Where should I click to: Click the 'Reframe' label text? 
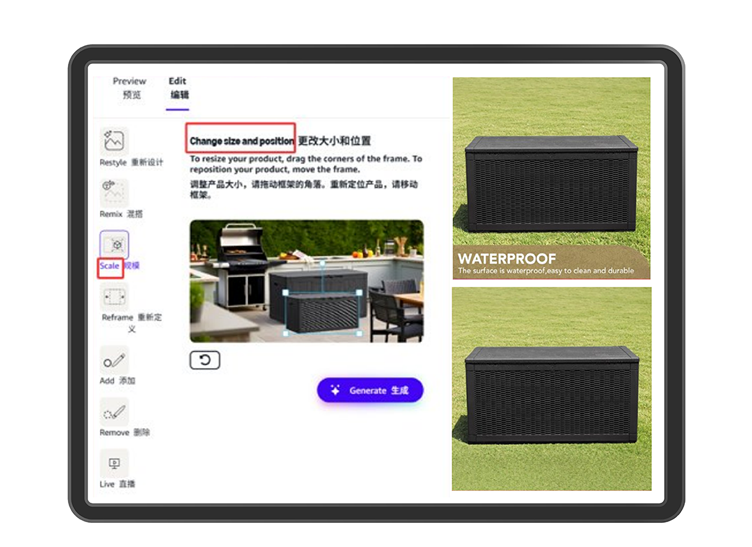tap(118, 317)
